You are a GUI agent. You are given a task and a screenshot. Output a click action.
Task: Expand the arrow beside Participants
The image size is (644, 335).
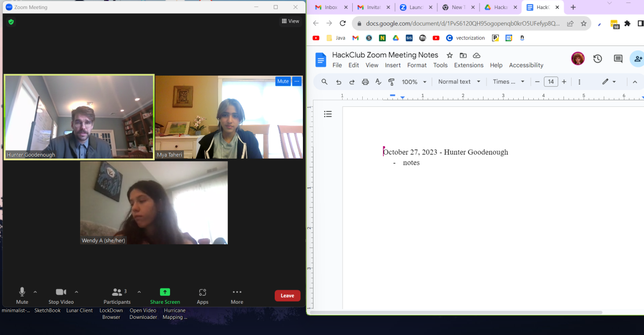[x=139, y=292]
